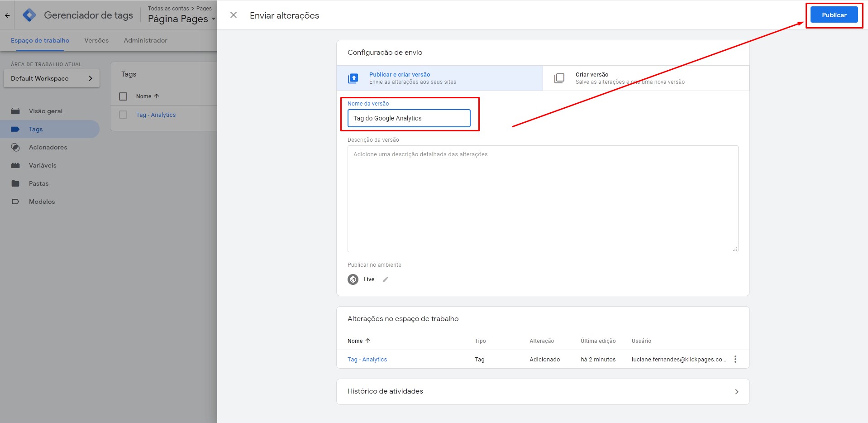The image size is (868, 423).
Task: Select Tags in the sidebar
Action: click(50, 129)
